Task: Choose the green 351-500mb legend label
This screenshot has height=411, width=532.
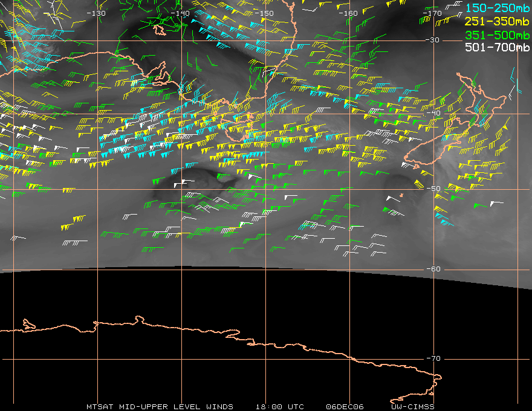Action: pos(497,35)
